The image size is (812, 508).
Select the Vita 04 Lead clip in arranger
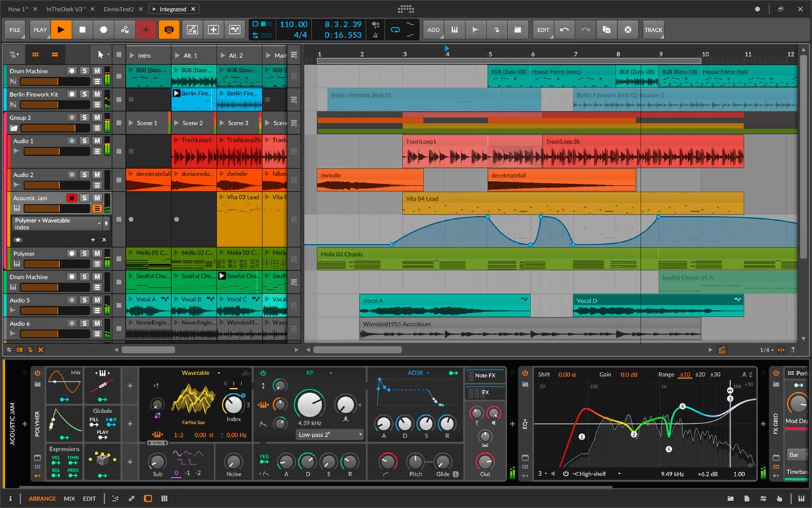[573, 203]
